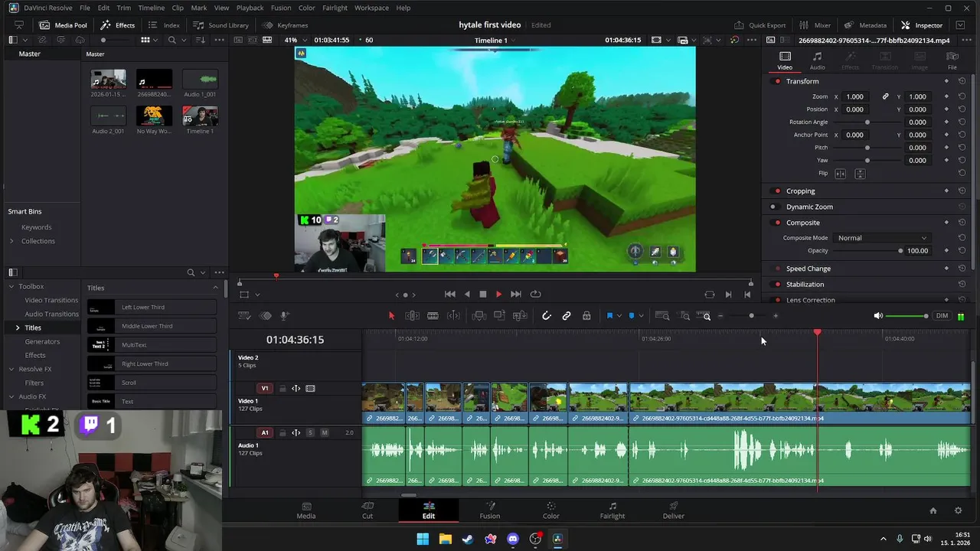Activate the Trim Edit mode tool

tap(412, 315)
